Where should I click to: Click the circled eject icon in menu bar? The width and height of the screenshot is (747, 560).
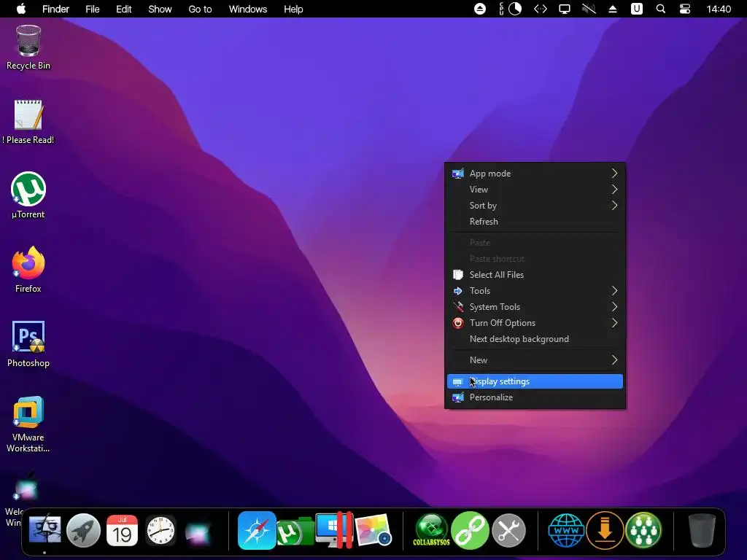tap(480, 9)
